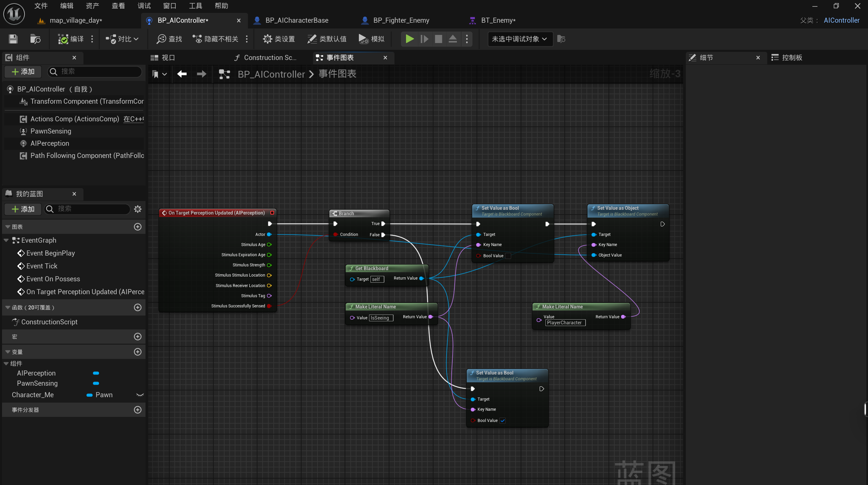The width and height of the screenshot is (868, 485).
Task: Check Bool Value box on upper Set Value as Bool
Action: pyautogui.click(x=508, y=256)
